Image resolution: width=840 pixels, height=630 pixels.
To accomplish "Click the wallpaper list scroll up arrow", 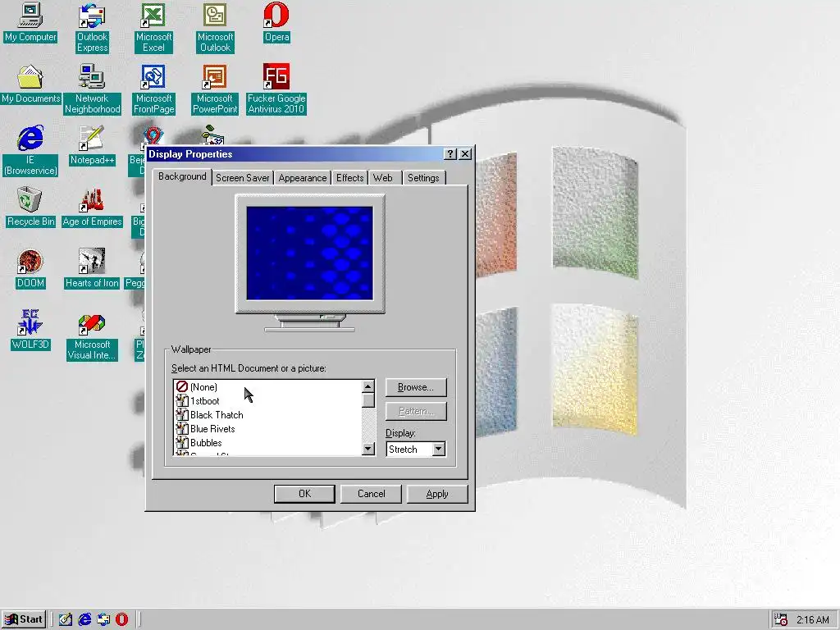I will [x=368, y=387].
